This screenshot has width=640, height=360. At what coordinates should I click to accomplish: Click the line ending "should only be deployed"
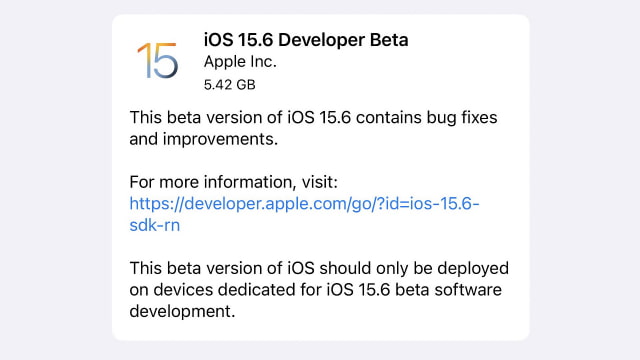(319, 268)
